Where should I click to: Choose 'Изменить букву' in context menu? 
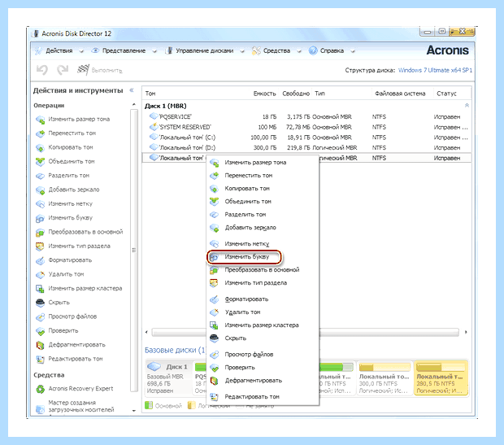[263, 257]
